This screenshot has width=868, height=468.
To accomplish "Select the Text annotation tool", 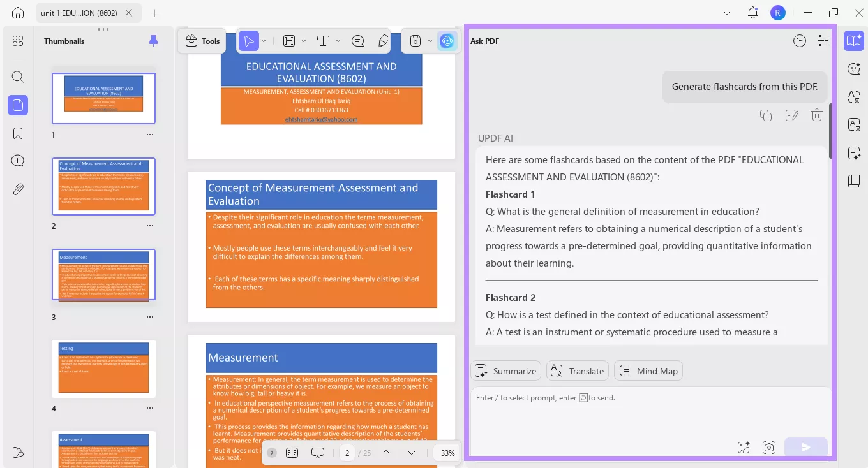I will (x=323, y=40).
